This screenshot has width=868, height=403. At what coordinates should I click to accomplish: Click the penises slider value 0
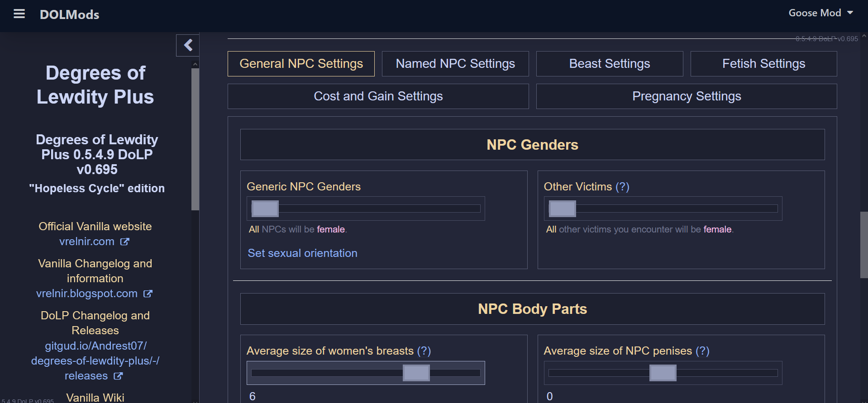pos(549,397)
